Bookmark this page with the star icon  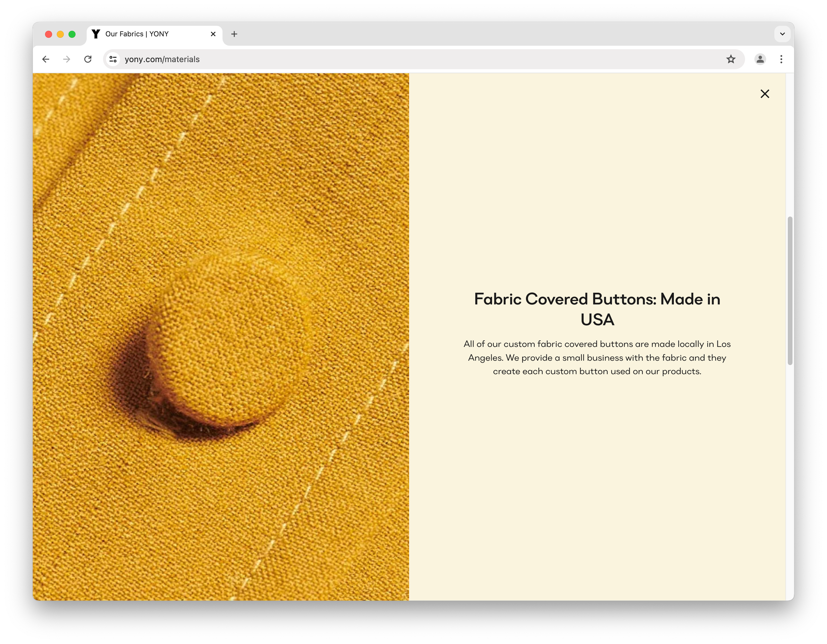(x=731, y=59)
